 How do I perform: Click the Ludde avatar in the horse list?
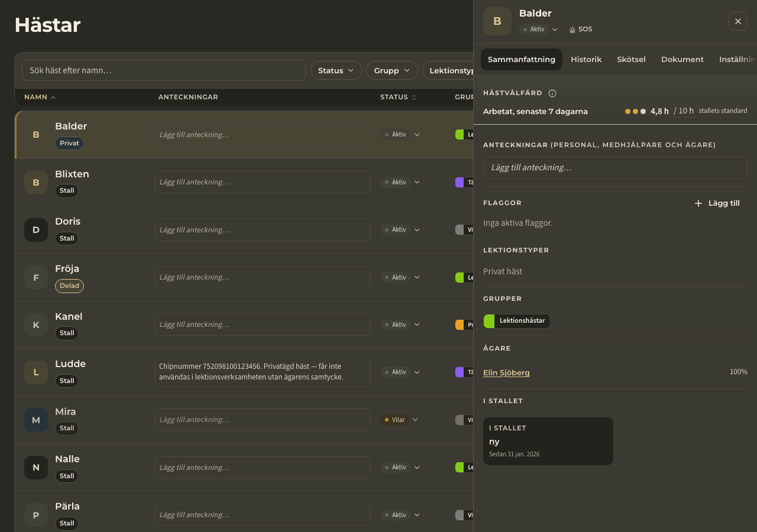click(36, 372)
